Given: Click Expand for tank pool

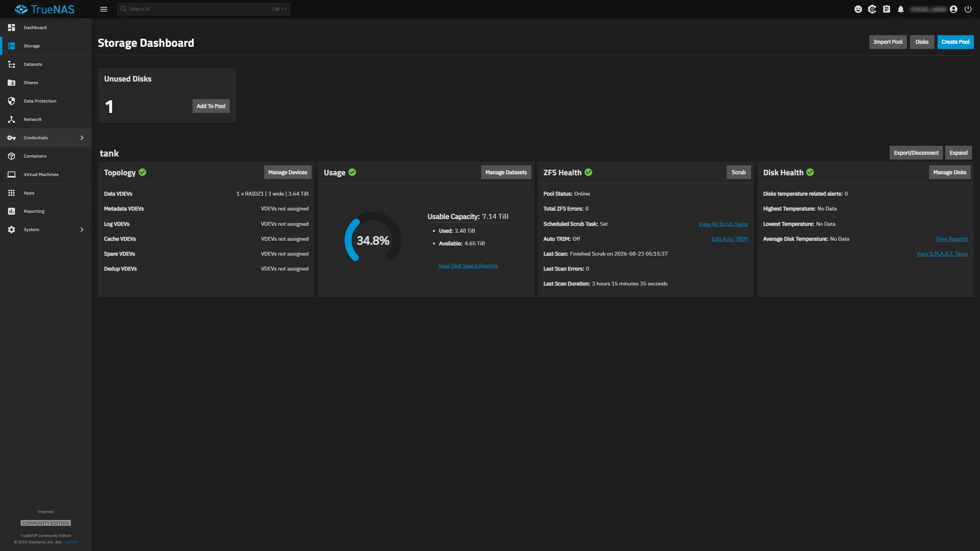Looking at the screenshot, I should point(958,153).
